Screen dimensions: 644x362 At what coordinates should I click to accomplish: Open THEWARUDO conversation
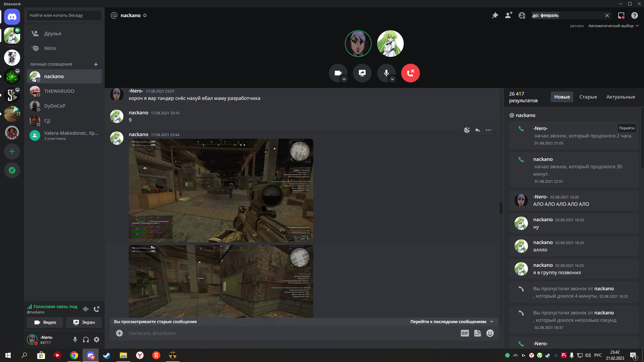[64, 91]
